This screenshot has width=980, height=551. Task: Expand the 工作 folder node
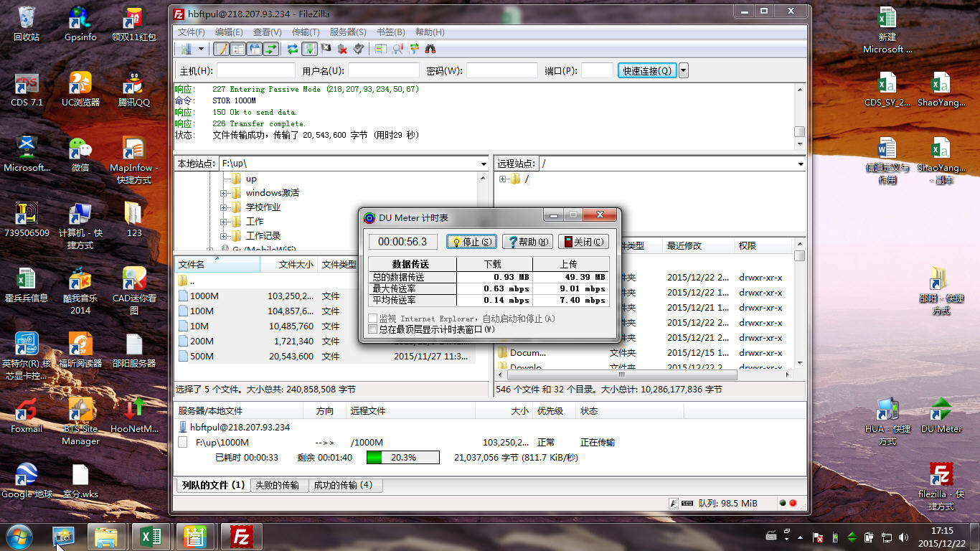click(x=223, y=222)
